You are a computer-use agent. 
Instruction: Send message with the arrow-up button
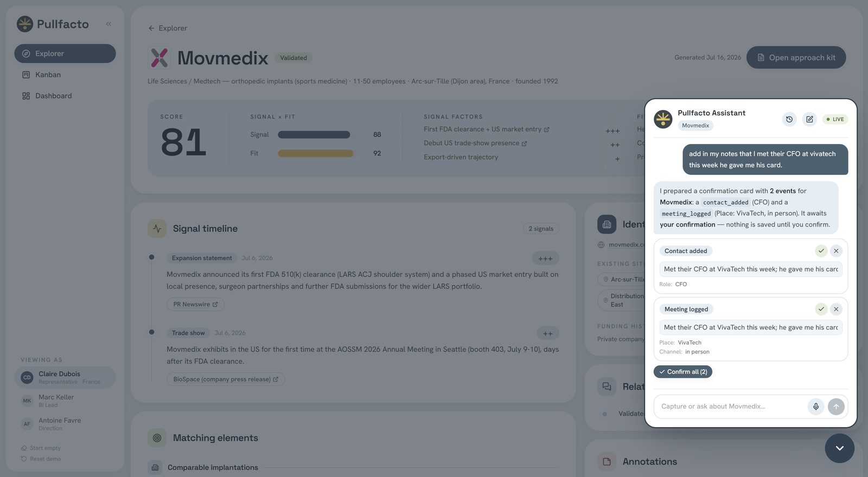[x=836, y=407]
